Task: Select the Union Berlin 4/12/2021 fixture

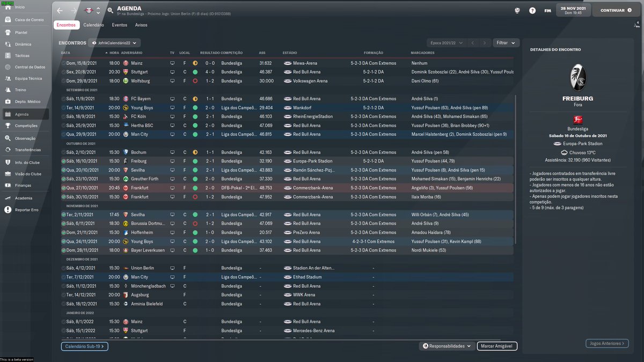Action: coord(287,268)
